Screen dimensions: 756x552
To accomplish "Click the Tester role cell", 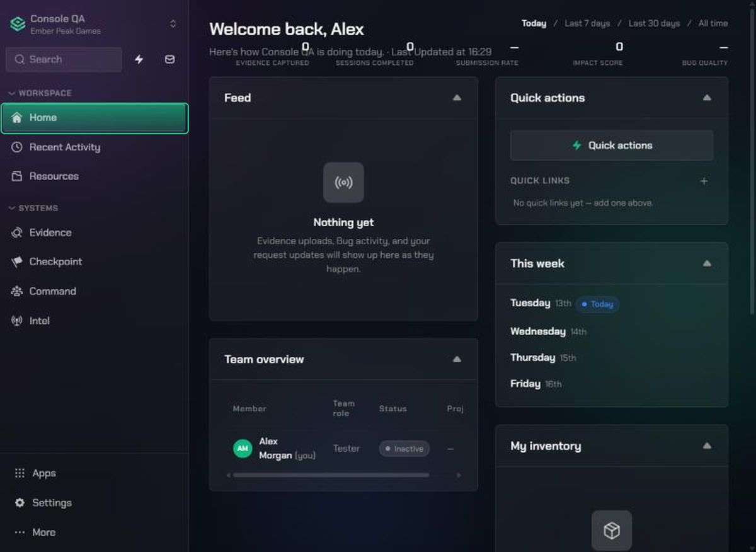I will pyautogui.click(x=346, y=449).
